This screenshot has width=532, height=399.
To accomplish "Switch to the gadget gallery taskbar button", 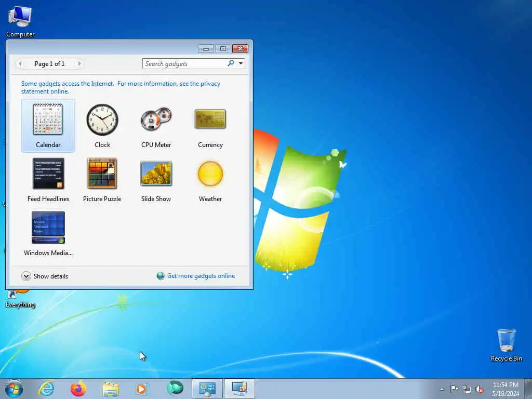I will pos(239,389).
